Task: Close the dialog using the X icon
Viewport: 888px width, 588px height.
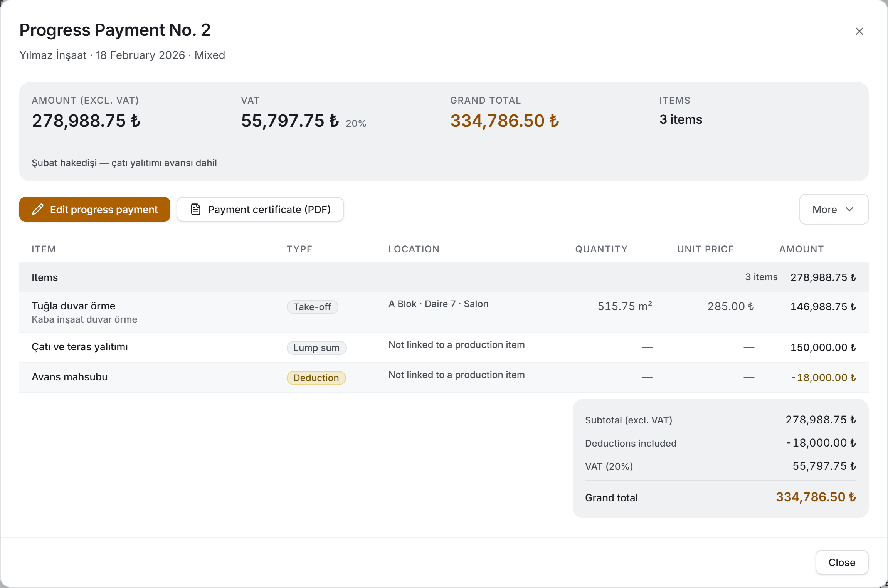Action: (x=859, y=31)
